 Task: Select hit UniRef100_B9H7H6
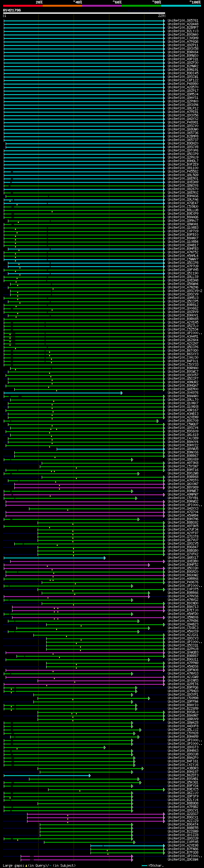pyautogui.click(x=183, y=519)
